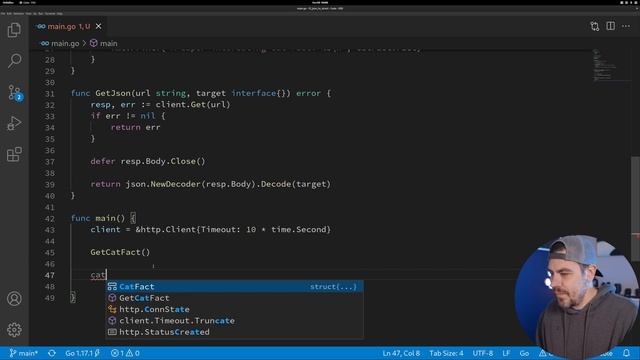The width and height of the screenshot is (640, 360).
Task: Change indentation via Tab Size: 4
Action: [446, 353]
